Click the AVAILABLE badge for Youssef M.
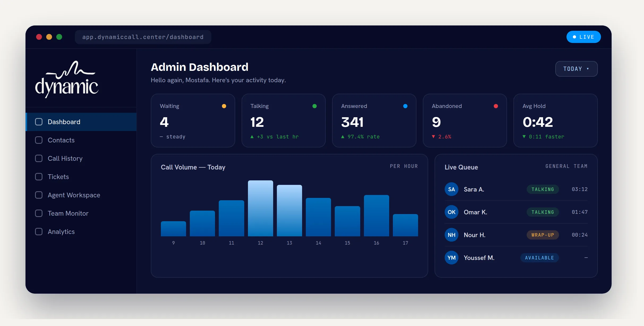 (539, 258)
